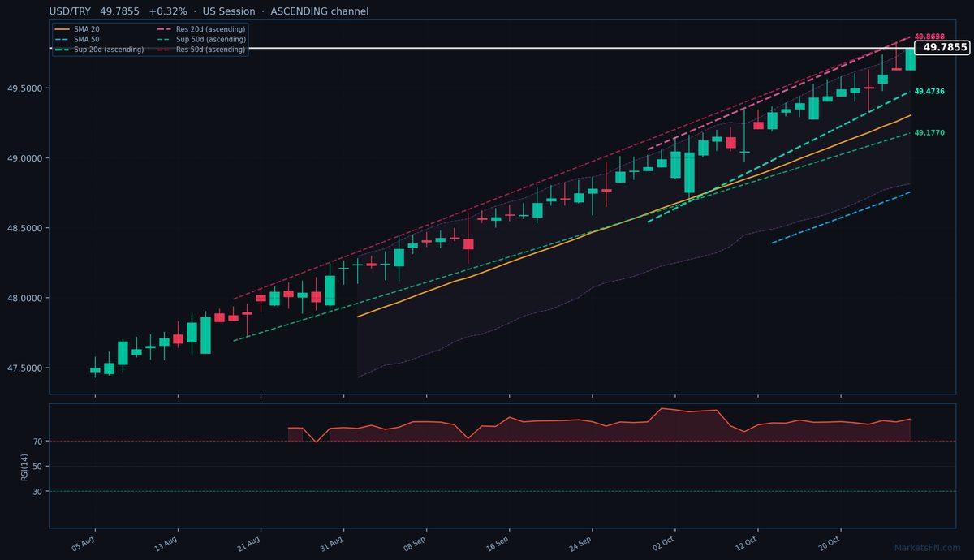The height and width of the screenshot is (560, 974).
Task: Select the Res 20d (ascending) legend entry
Action: click(x=201, y=28)
